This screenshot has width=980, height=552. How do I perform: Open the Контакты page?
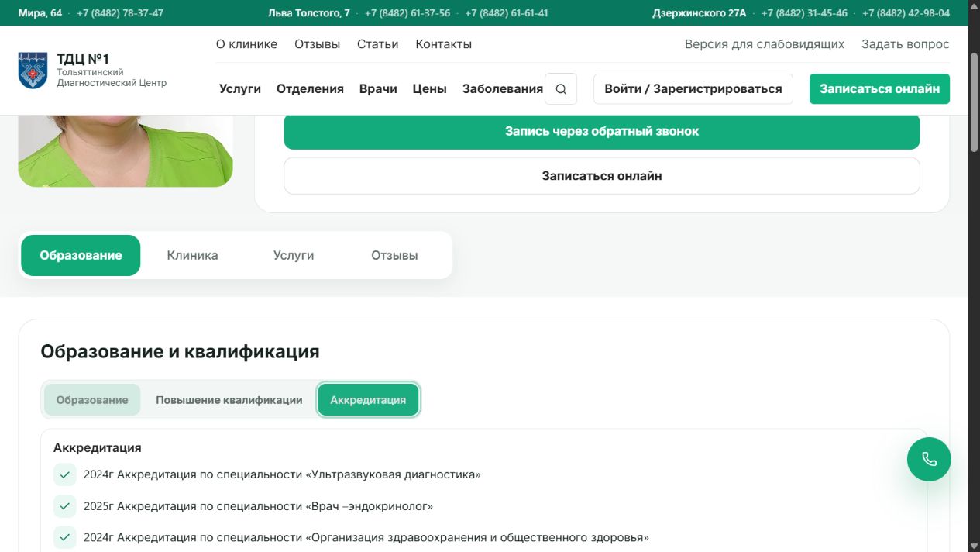pyautogui.click(x=443, y=44)
